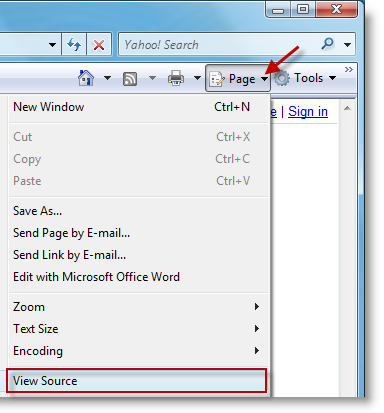Maximize the browser window
The image size is (384, 413).
[x=303, y=9]
